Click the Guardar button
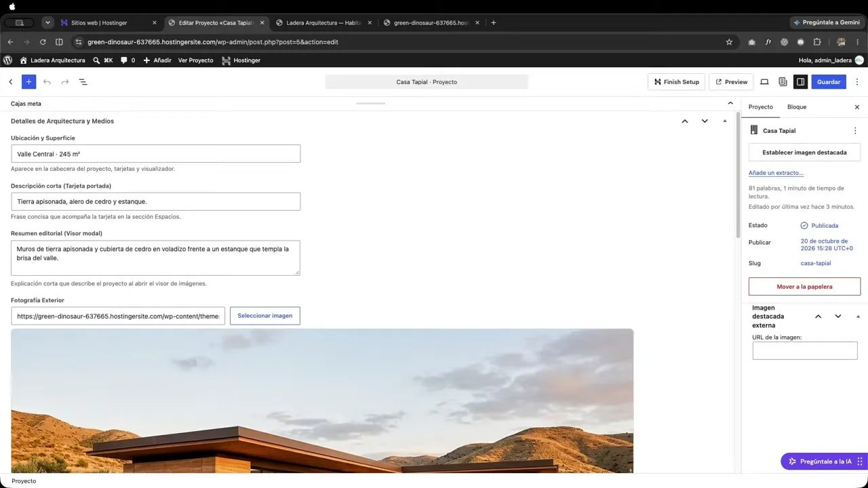The width and height of the screenshot is (868, 488). (x=829, y=82)
